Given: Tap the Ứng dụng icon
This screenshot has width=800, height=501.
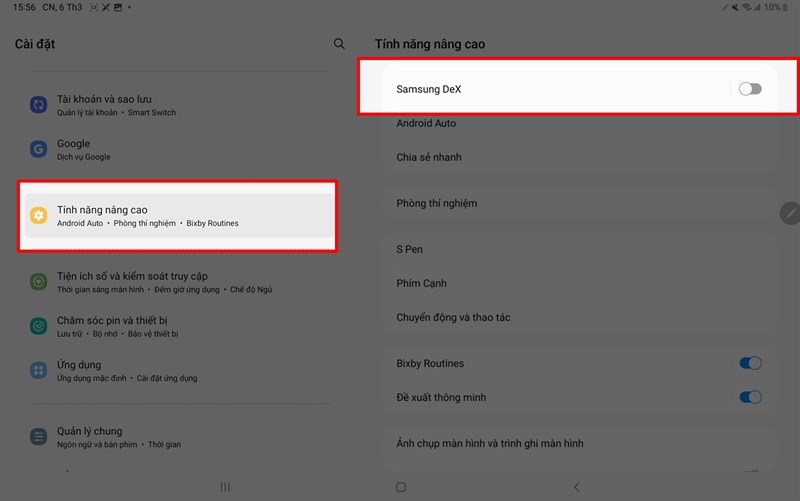Looking at the screenshot, I should tap(39, 370).
